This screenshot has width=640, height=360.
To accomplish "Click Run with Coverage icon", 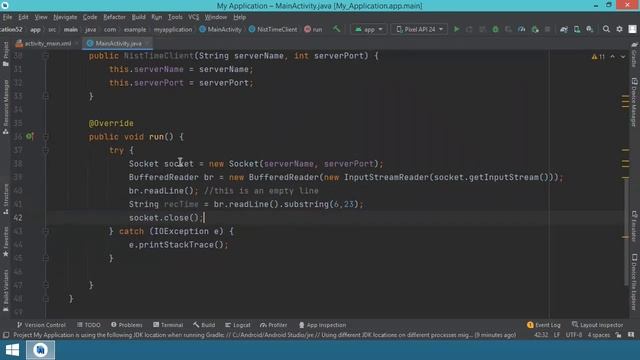I will tap(508, 29).
